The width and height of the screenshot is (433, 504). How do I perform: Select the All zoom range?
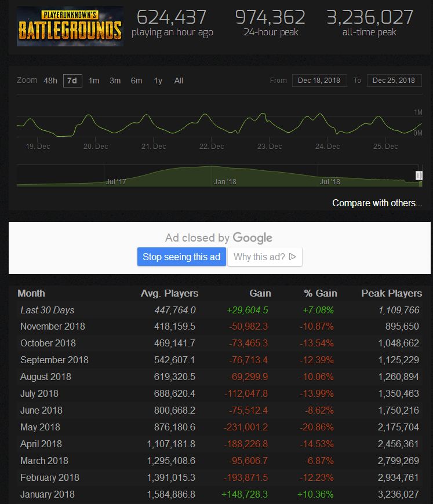coord(179,81)
